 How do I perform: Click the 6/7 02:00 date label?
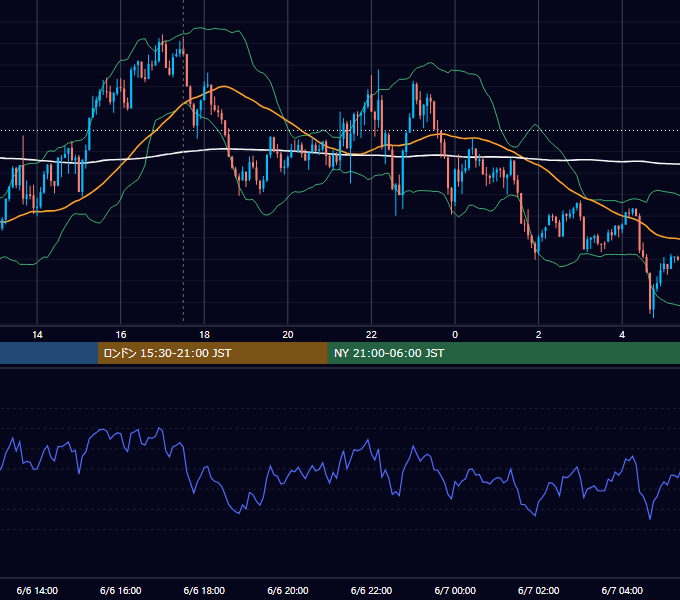(539, 590)
